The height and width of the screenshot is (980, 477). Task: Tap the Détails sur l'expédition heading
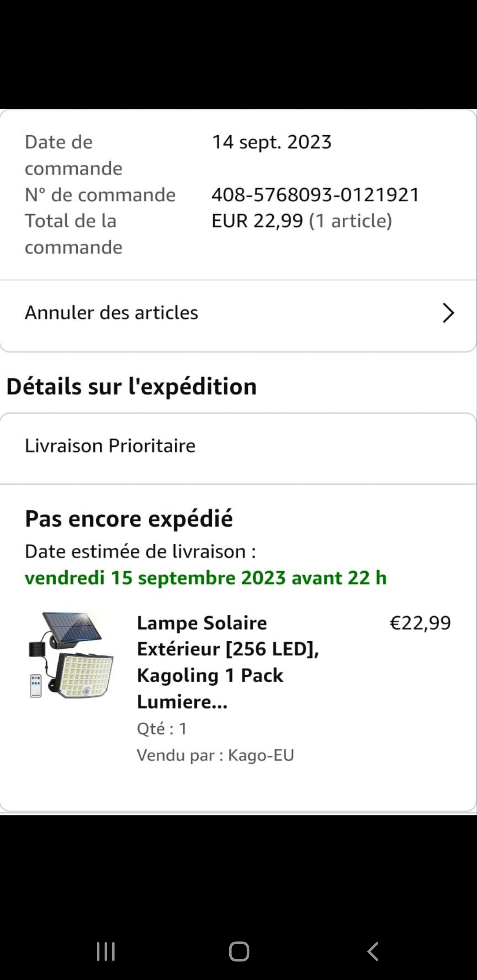tap(132, 387)
